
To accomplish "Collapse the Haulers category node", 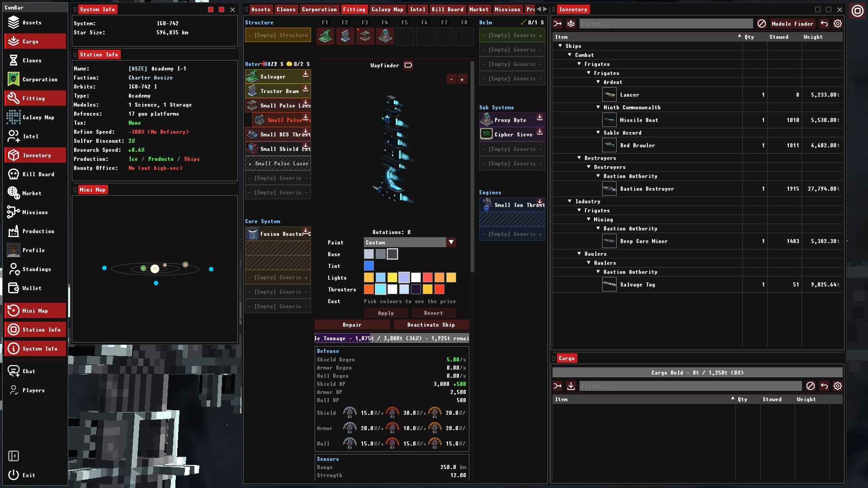I will pos(579,253).
